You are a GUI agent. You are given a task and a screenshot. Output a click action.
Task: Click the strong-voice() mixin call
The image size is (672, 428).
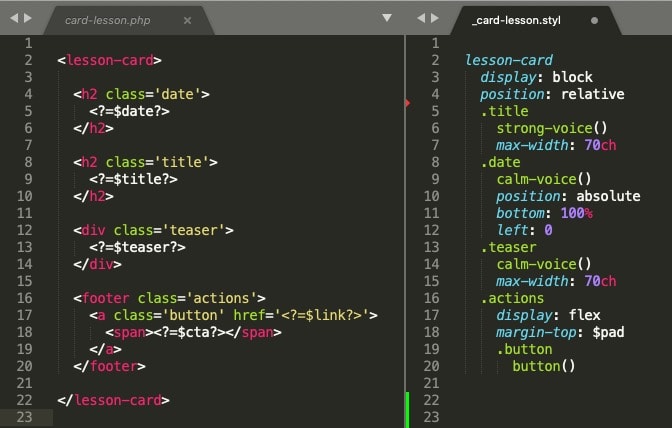point(552,128)
